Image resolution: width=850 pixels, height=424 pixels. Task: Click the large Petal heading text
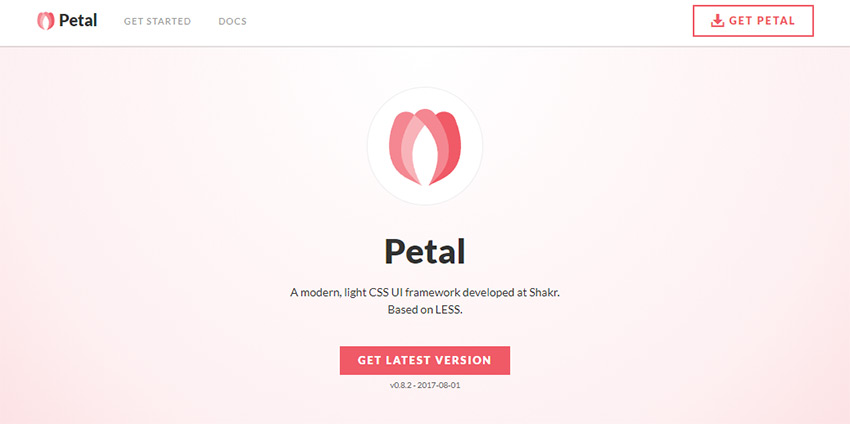(x=425, y=252)
